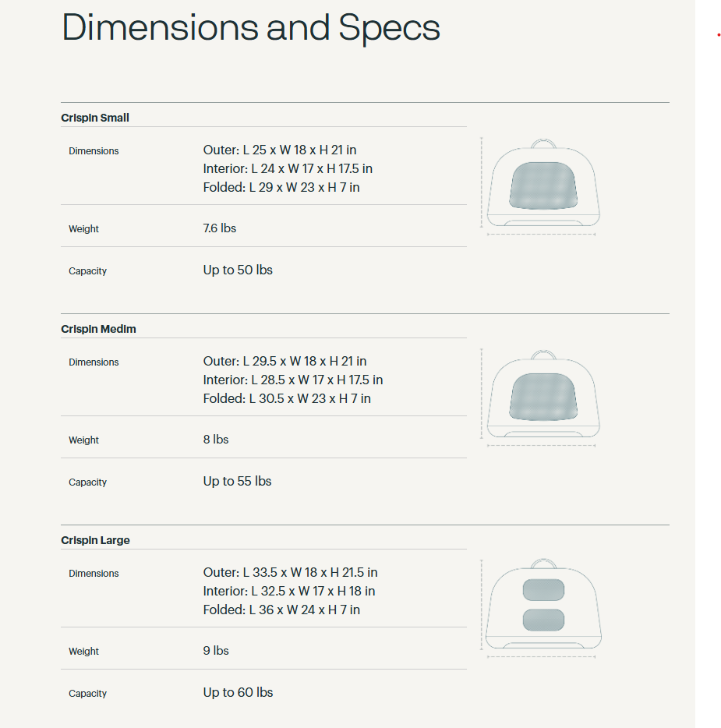Click the 'Up to 55 lbs' capacity text

(x=237, y=481)
